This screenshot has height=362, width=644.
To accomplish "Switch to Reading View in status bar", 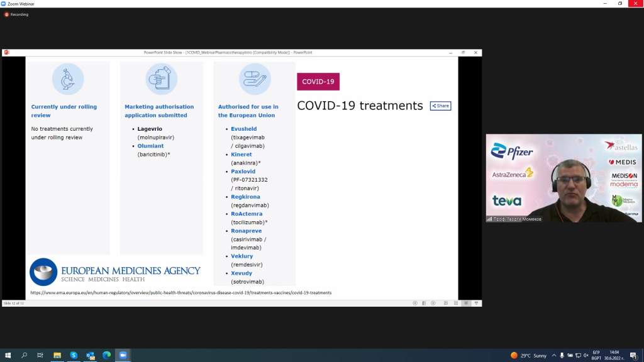I will tap(466, 304).
